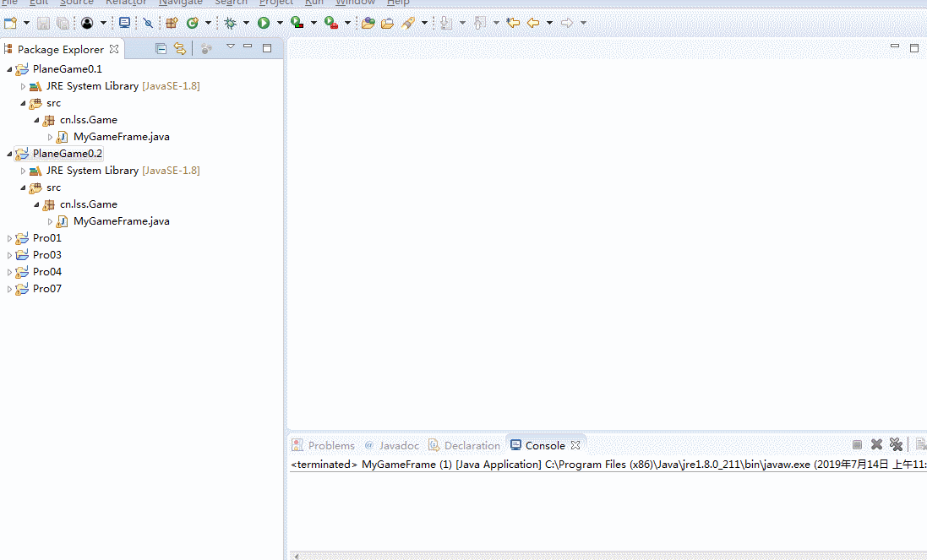
Task: Open the Refactor menu
Action: (126, 3)
